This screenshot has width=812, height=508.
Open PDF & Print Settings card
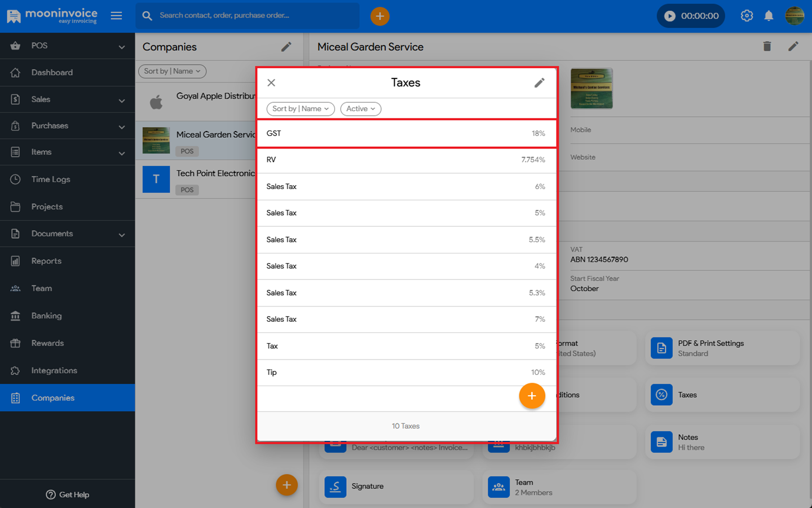point(722,348)
